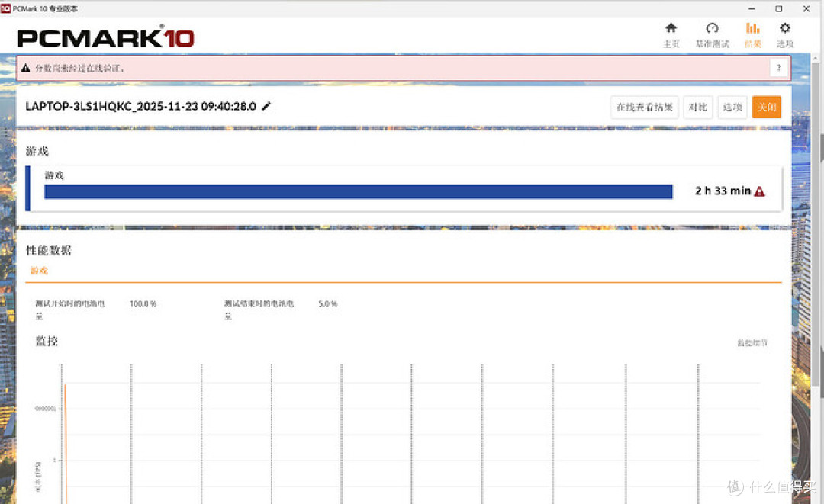Click the orange FPS line in monitoring chart
This screenshot has height=504, width=824.
[65, 444]
